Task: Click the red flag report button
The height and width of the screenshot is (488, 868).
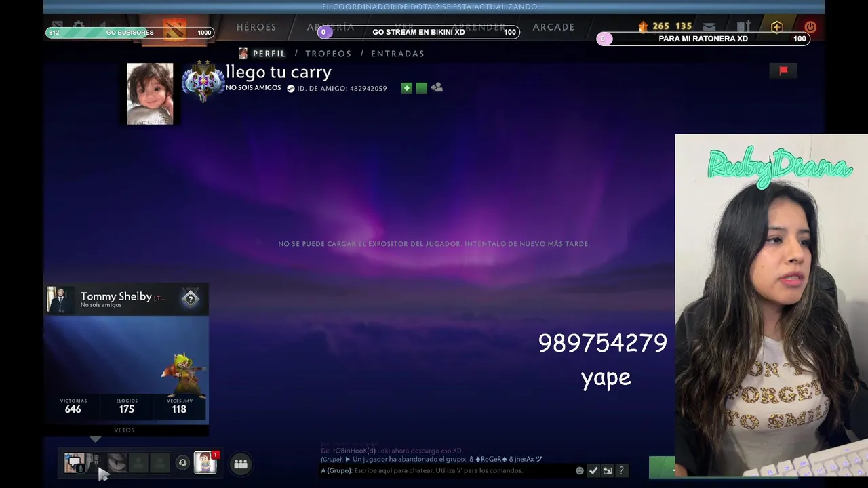Action: coord(784,70)
